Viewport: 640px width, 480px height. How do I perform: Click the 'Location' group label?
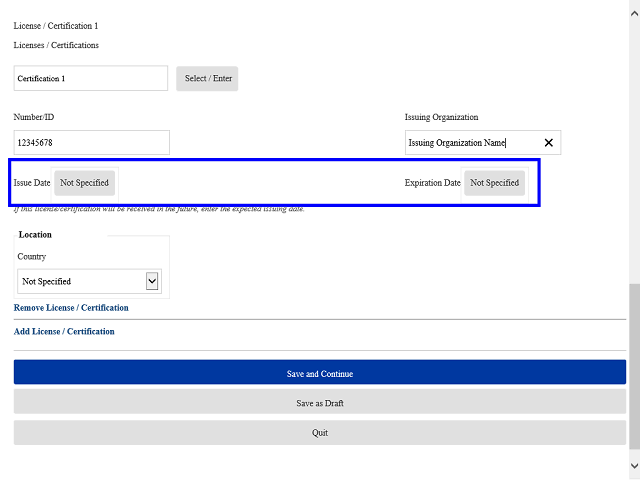(x=35, y=235)
